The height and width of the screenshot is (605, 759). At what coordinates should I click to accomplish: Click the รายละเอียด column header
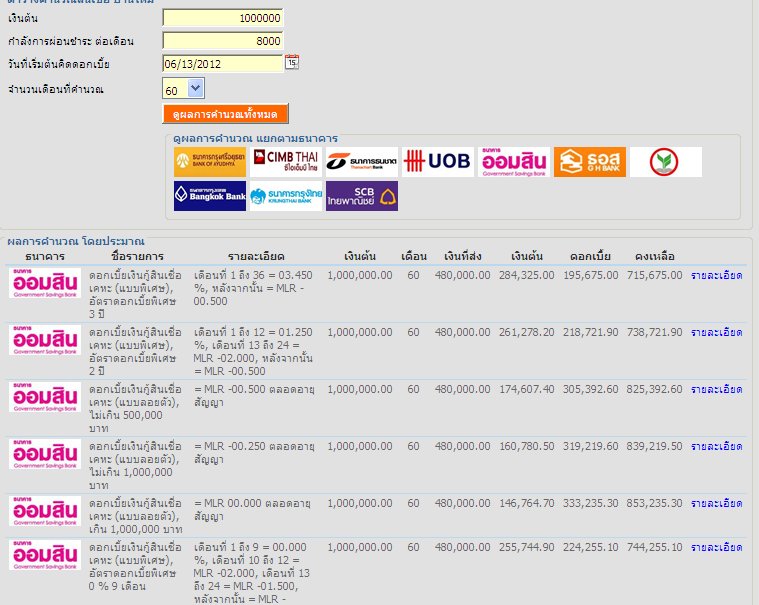(256, 257)
